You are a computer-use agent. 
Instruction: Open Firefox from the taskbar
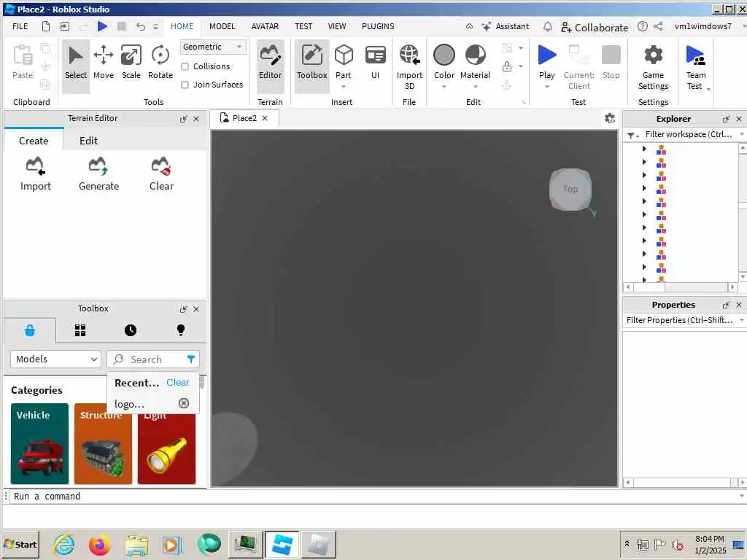click(99, 544)
